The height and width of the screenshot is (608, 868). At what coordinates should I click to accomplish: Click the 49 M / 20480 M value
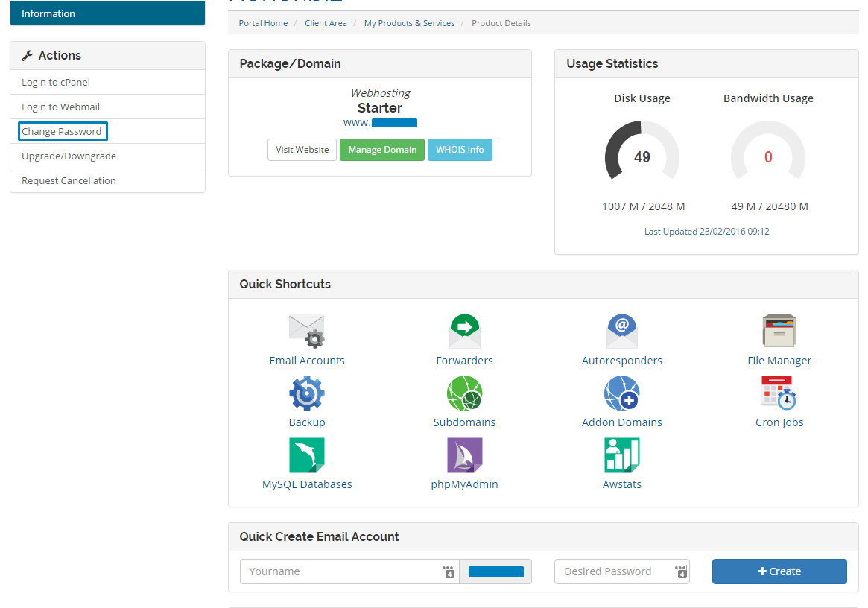tap(770, 206)
